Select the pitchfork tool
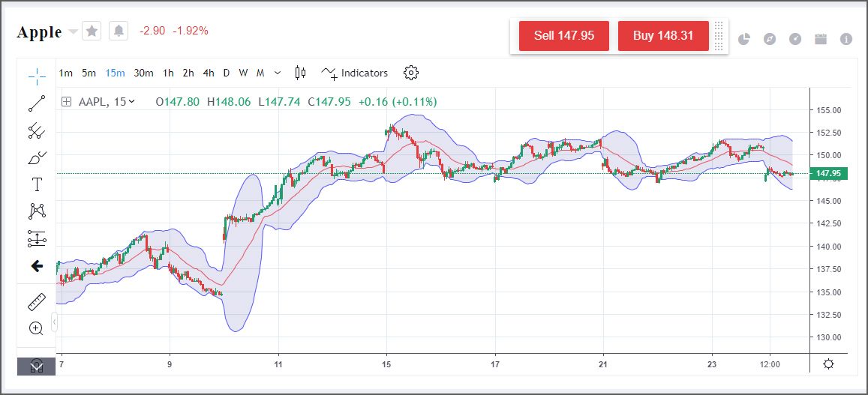868x395 pixels. (37, 130)
